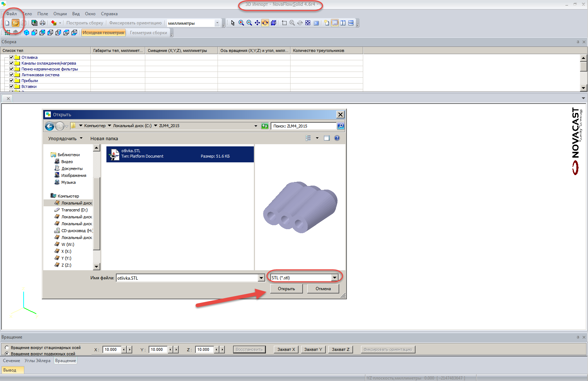Image resolution: width=588 pixels, height=381 pixels.
Task: Click the Print icon in toolbar
Action: pyautogui.click(x=42, y=23)
